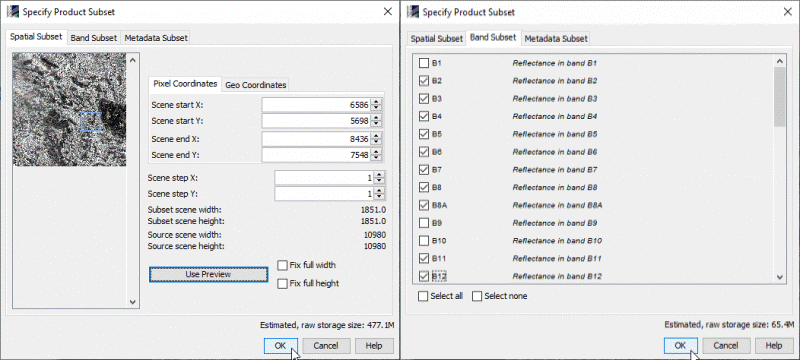The height and width of the screenshot is (361, 801).
Task: Adjust Scene end X spinner
Action: (x=376, y=139)
